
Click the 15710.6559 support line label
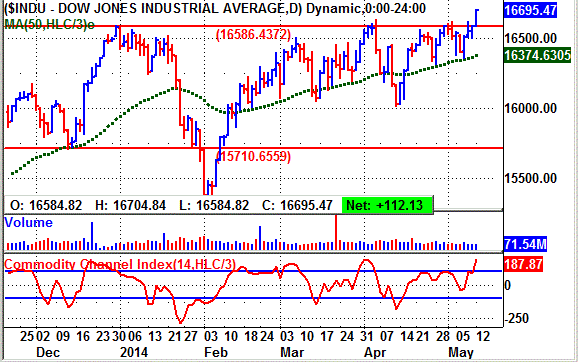pos(253,156)
